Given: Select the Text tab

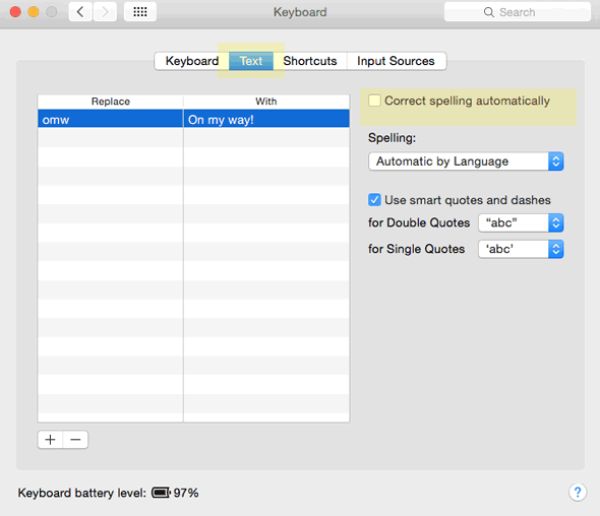Looking at the screenshot, I should tap(251, 61).
